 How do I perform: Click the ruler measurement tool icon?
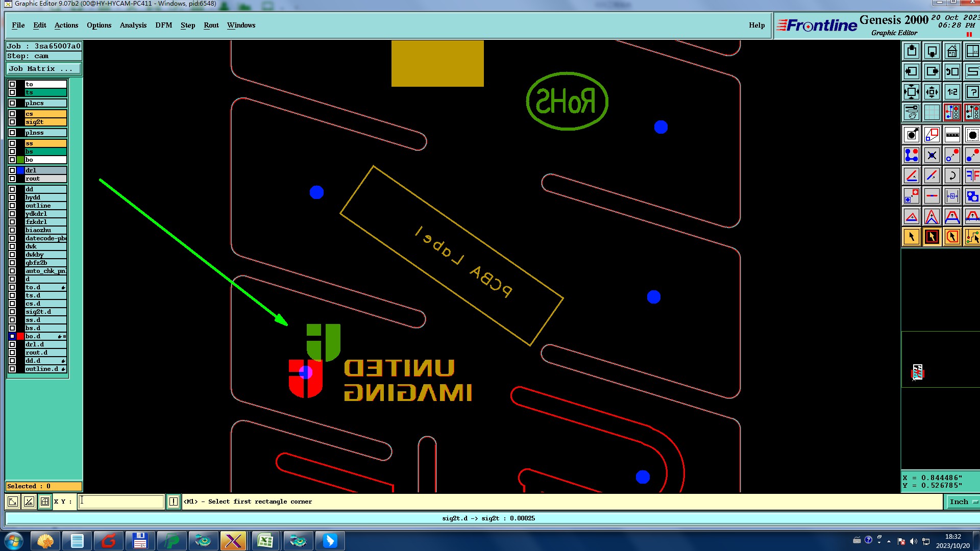tap(952, 135)
